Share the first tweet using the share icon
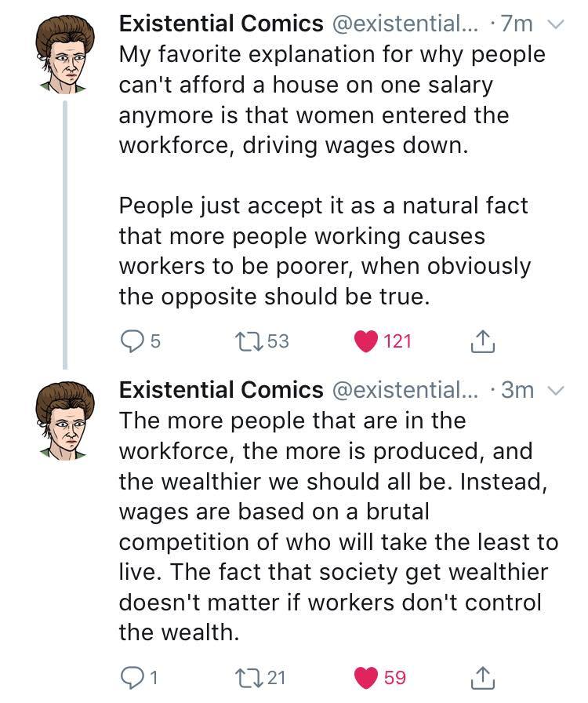Image resolution: width=588 pixels, height=703 pixels. [482, 341]
